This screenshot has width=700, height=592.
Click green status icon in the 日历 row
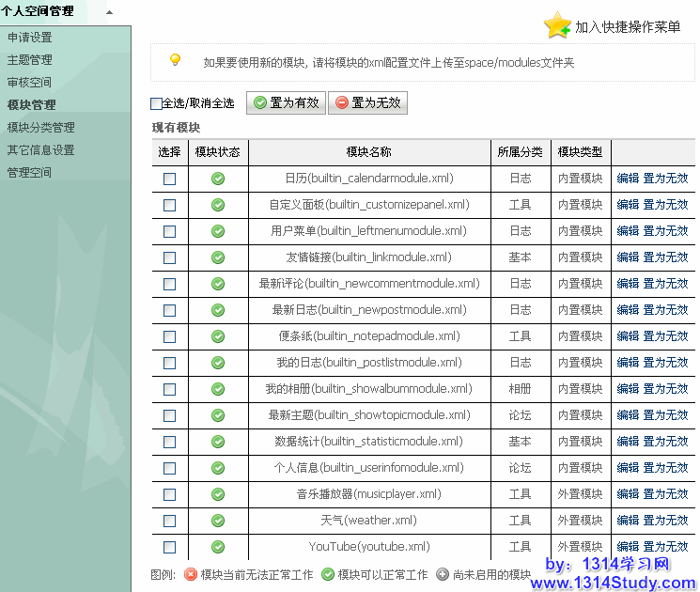tap(218, 179)
